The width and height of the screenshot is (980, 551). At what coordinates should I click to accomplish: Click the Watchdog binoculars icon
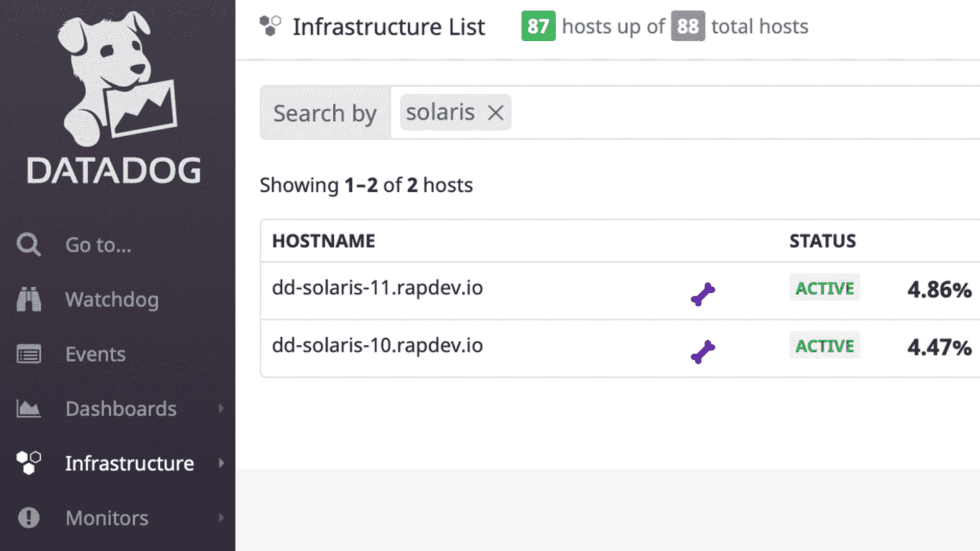tap(29, 299)
